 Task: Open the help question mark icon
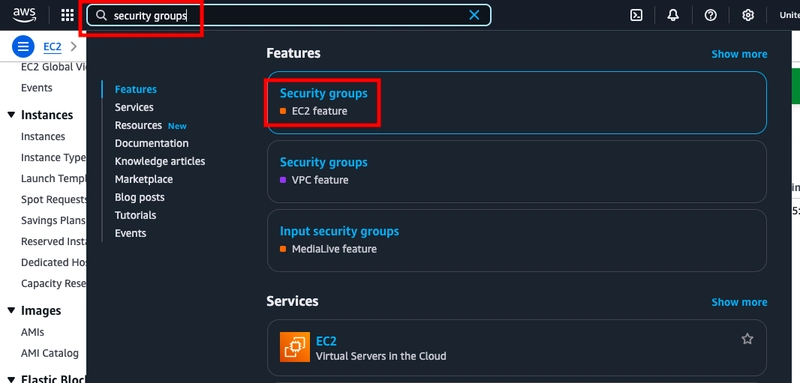coord(710,15)
